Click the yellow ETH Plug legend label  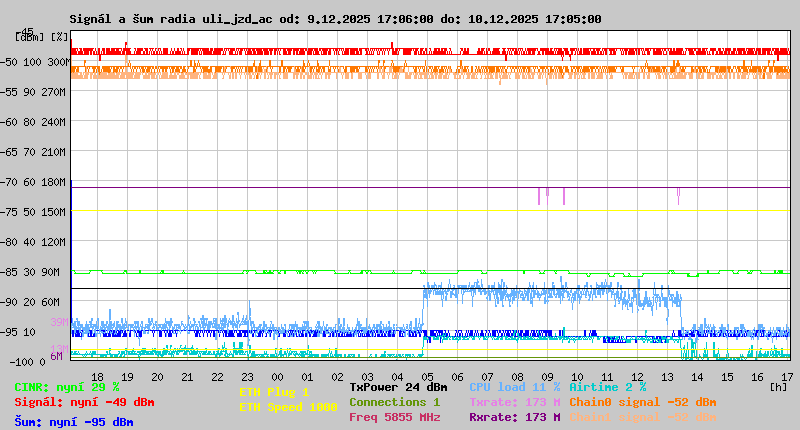click(274, 392)
